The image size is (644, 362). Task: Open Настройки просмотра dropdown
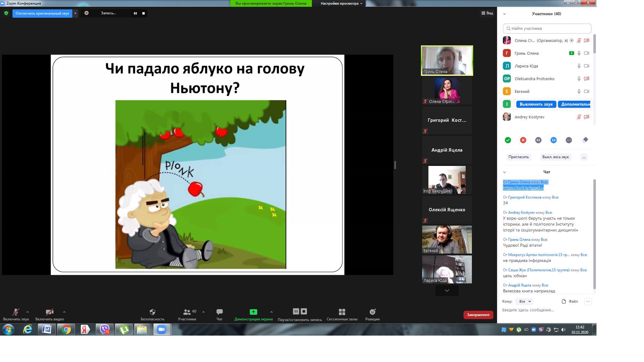[x=341, y=3]
